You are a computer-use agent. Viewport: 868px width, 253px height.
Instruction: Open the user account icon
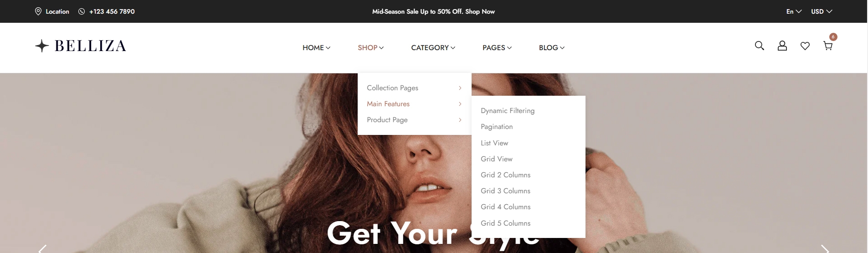pos(782,46)
